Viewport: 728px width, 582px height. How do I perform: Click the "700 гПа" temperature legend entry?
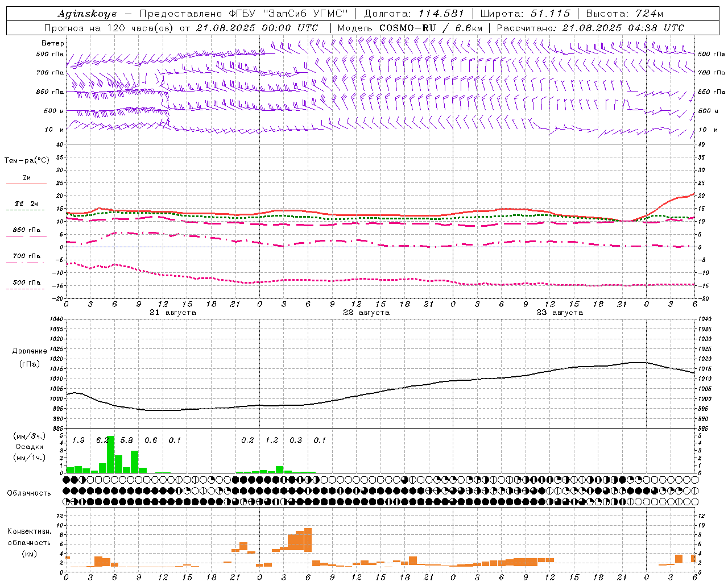pyautogui.click(x=27, y=256)
